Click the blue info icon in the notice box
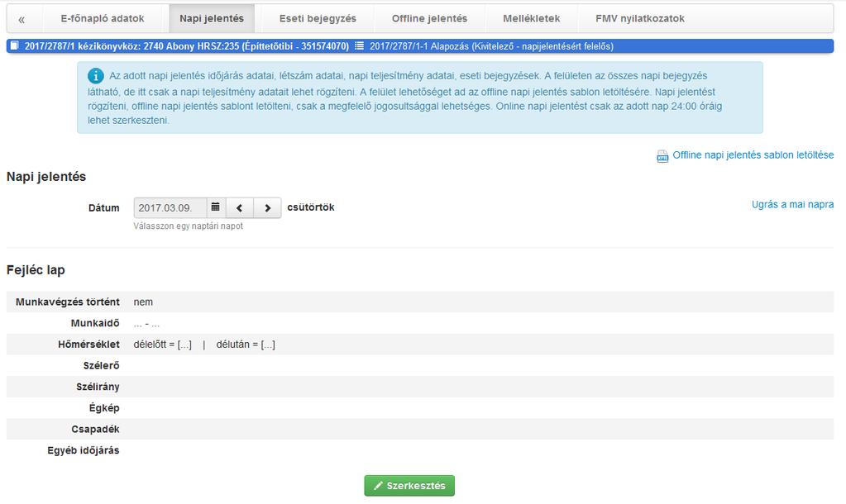 (95, 76)
